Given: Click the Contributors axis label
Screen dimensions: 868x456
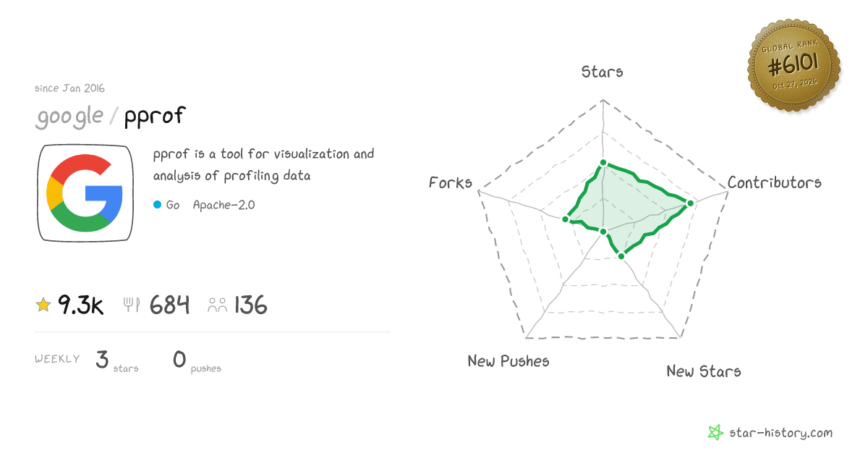Looking at the screenshot, I should [x=775, y=182].
